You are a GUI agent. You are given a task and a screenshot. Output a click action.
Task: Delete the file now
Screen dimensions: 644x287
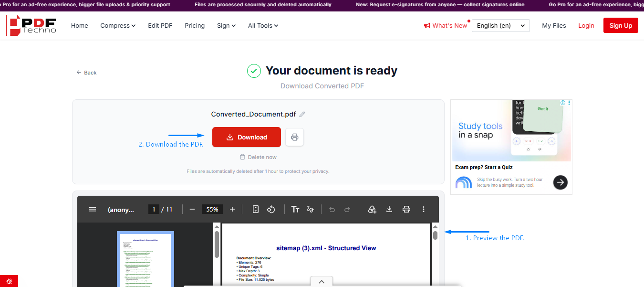[x=258, y=157]
